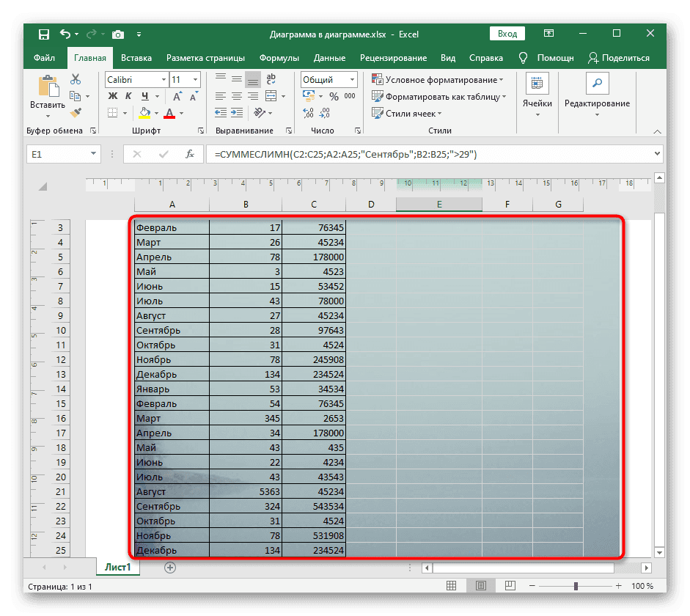The width and height of the screenshot is (690, 616).
Task: Click the zoom slider in status bar
Action: (577, 586)
